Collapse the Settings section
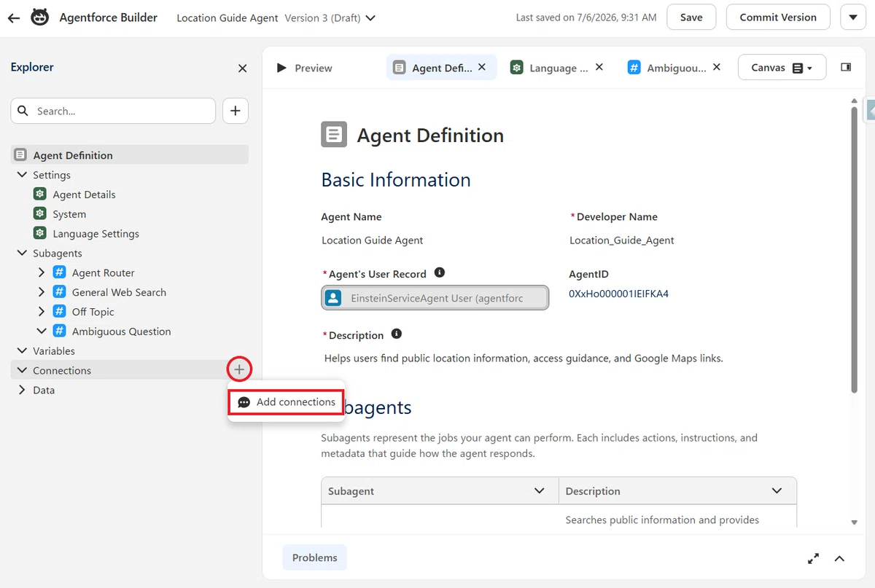The width and height of the screenshot is (875, 588). 22,175
